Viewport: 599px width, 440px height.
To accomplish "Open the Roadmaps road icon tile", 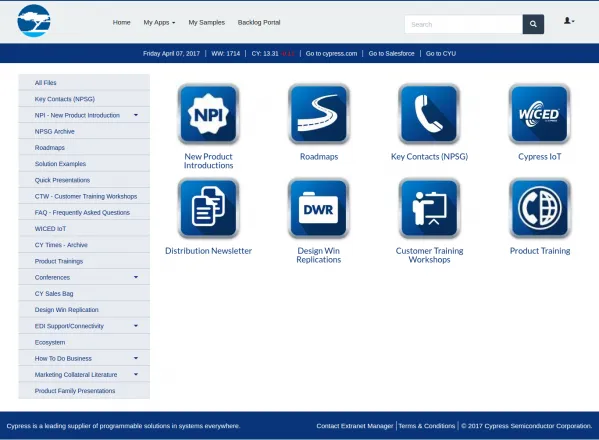I will coord(319,114).
